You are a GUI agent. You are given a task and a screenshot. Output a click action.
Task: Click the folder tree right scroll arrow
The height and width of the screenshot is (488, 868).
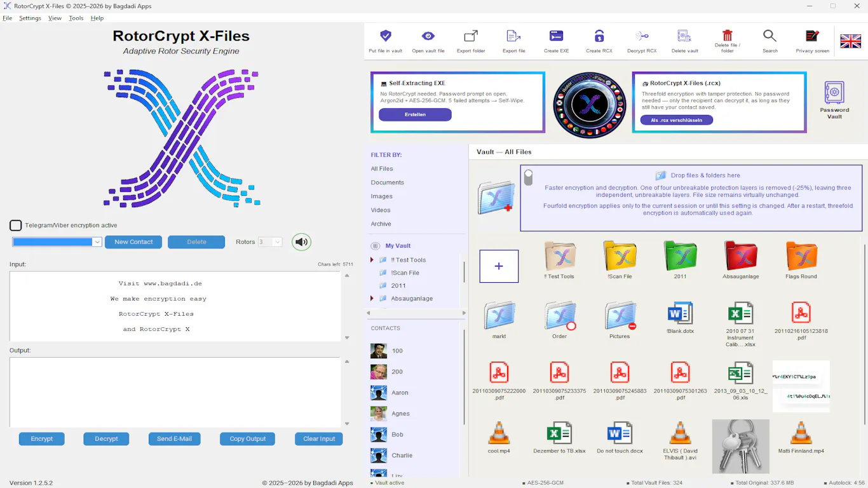(x=464, y=313)
